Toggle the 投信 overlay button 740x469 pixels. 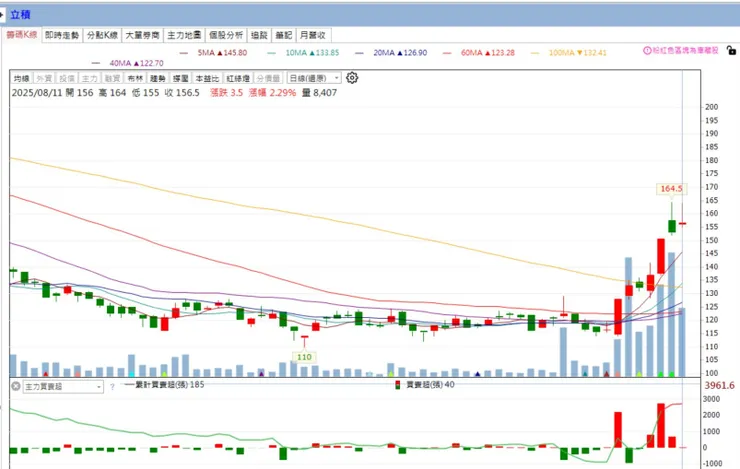pyautogui.click(x=67, y=78)
